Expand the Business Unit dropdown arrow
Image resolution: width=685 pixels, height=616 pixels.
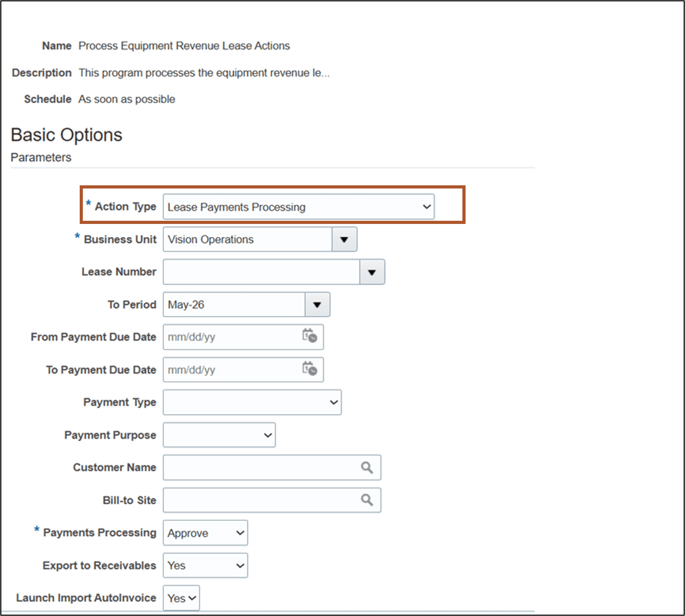pyautogui.click(x=344, y=239)
